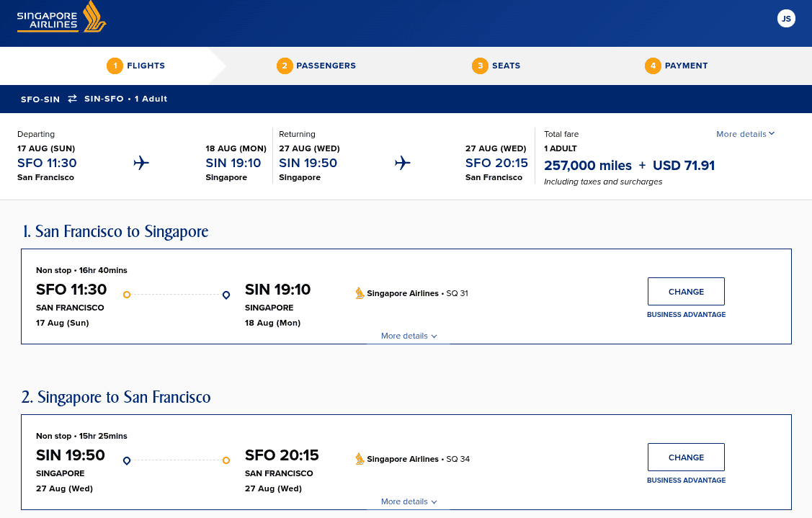Click the step 1 number circle

(115, 66)
